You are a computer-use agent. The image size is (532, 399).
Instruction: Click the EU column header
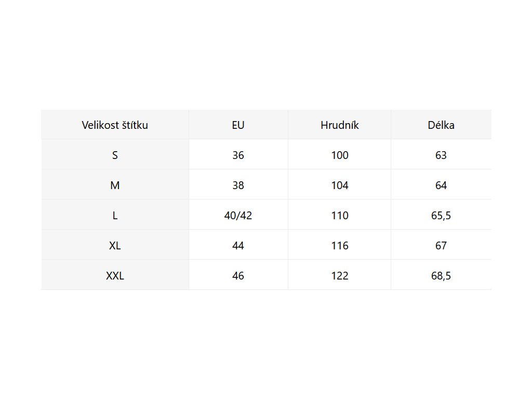(238, 125)
